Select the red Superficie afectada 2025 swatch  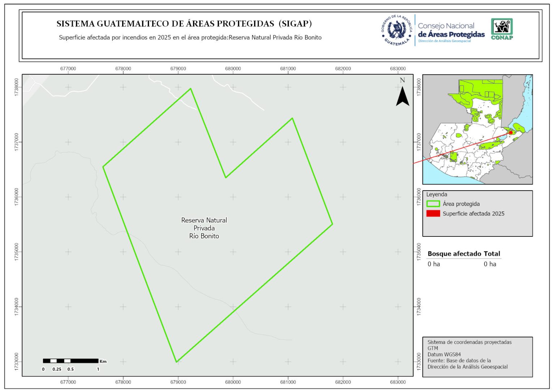433,214
